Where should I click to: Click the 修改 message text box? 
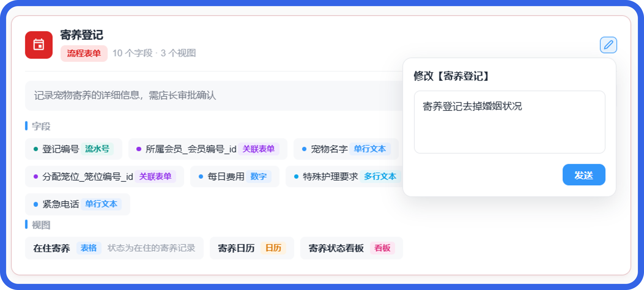tap(509, 122)
